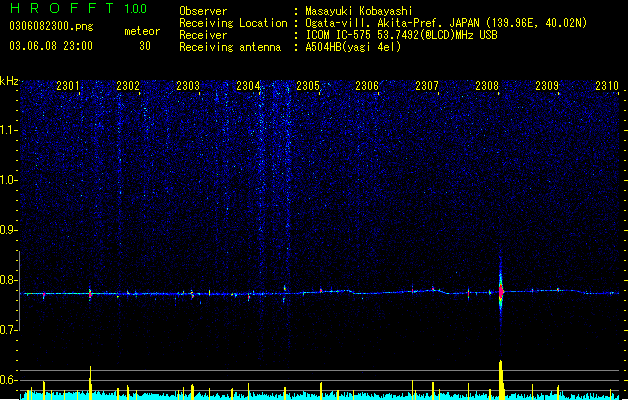629x400 pixels.
Task: Click the date stamp 03.06.08 23:00
Action: 51,46
